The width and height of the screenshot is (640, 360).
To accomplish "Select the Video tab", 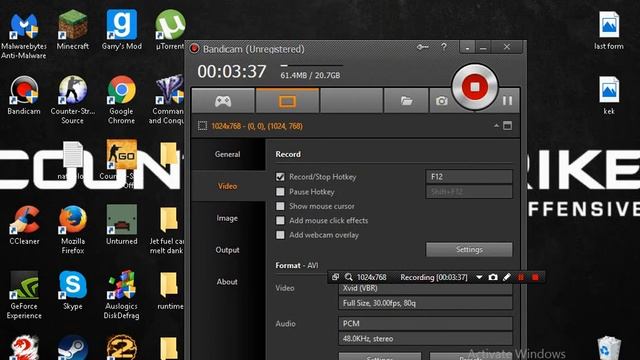I will click(227, 186).
